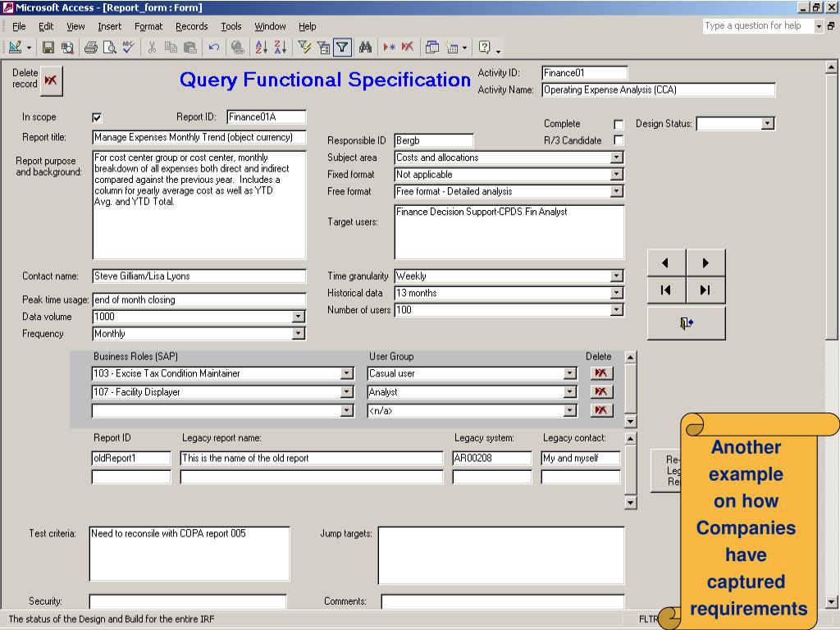Print the form using the printer icon
The image size is (840, 630).
pyautogui.click(x=90, y=48)
